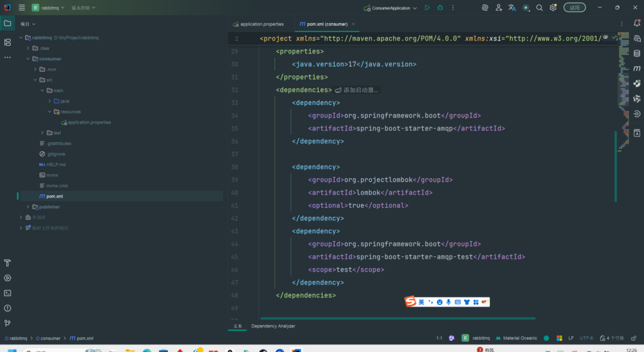The width and height of the screenshot is (644, 352).
Task: Open the Maven tool window icon
Action: 636,68
